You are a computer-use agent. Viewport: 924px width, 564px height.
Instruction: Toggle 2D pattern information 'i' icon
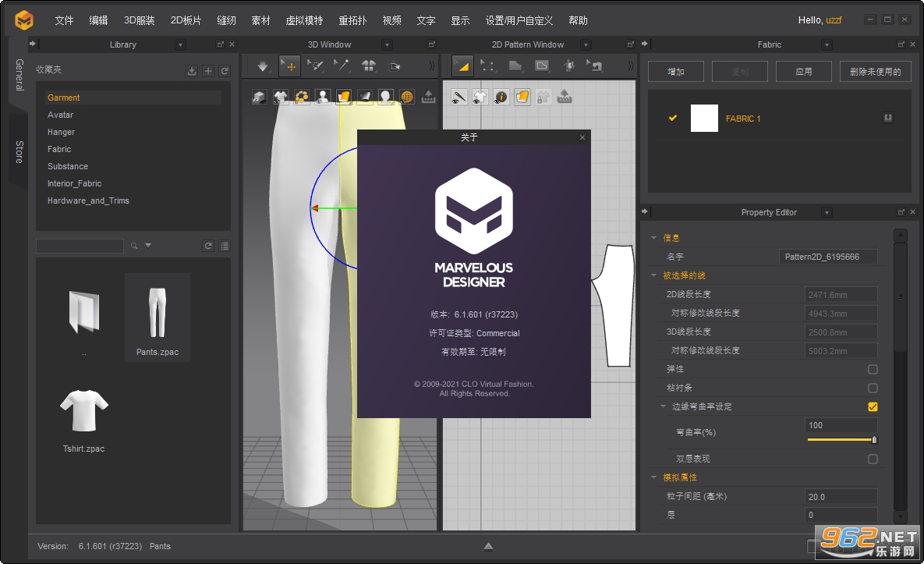pyautogui.click(x=501, y=98)
